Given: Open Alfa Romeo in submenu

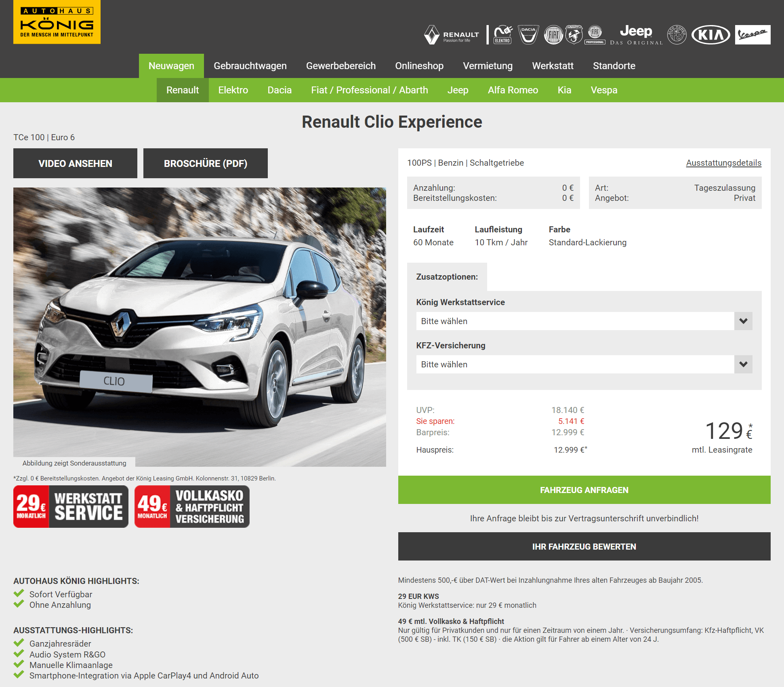Looking at the screenshot, I should (x=513, y=90).
